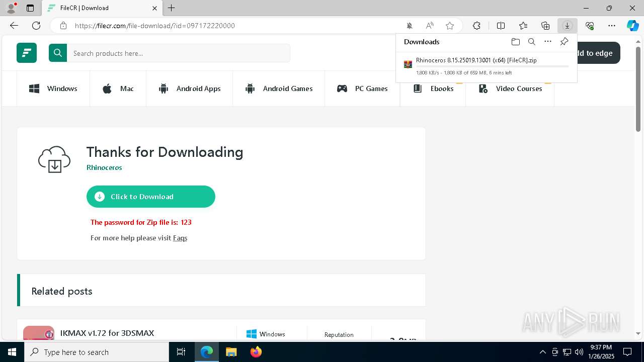Open the Windows category tab
The height and width of the screenshot is (362, 644).
pos(53,88)
